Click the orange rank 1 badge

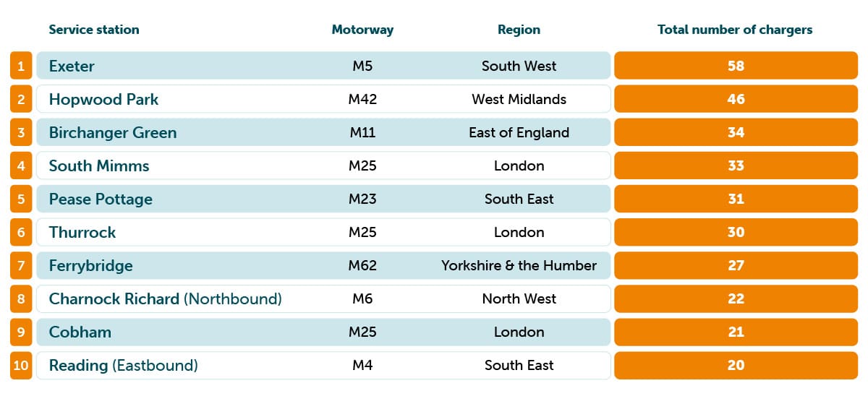point(21,66)
